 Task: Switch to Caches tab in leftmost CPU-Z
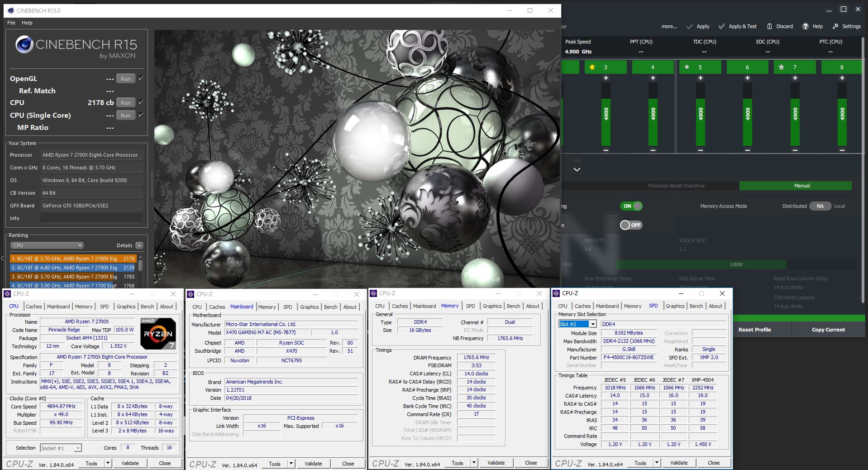pyautogui.click(x=34, y=307)
